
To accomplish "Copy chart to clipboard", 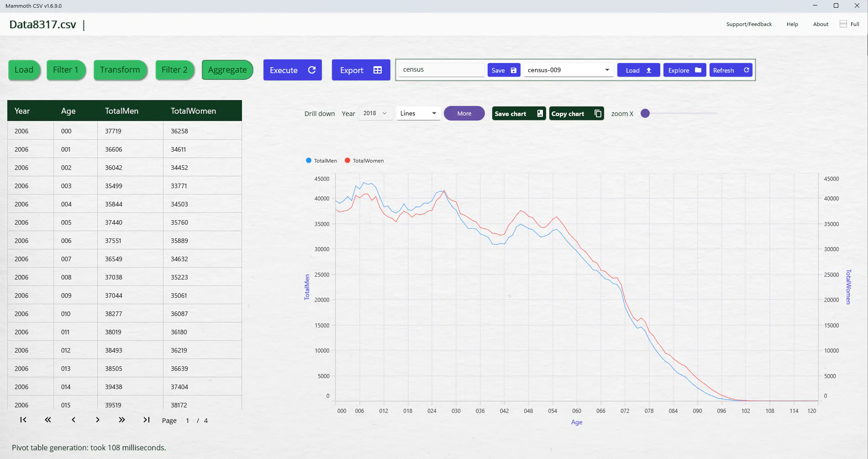I will (576, 113).
